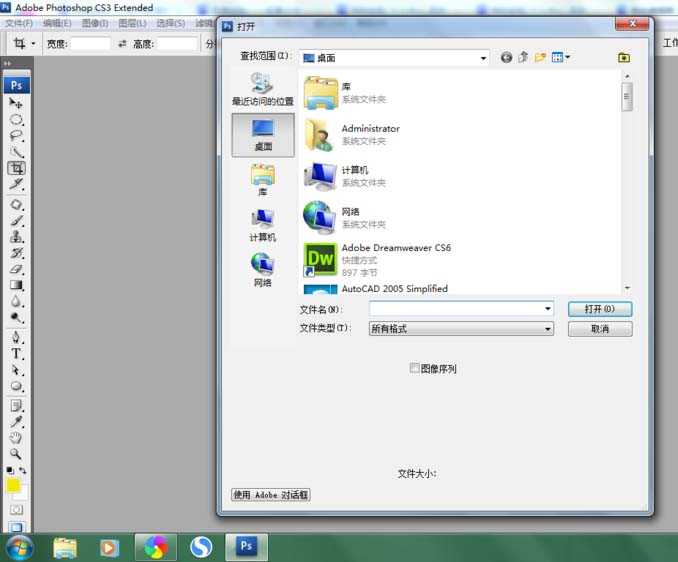The height and width of the screenshot is (562, 678).
Task: Select Adobe Dreamweaver CS6 shortcut in list
Action: tap(395, 258)
